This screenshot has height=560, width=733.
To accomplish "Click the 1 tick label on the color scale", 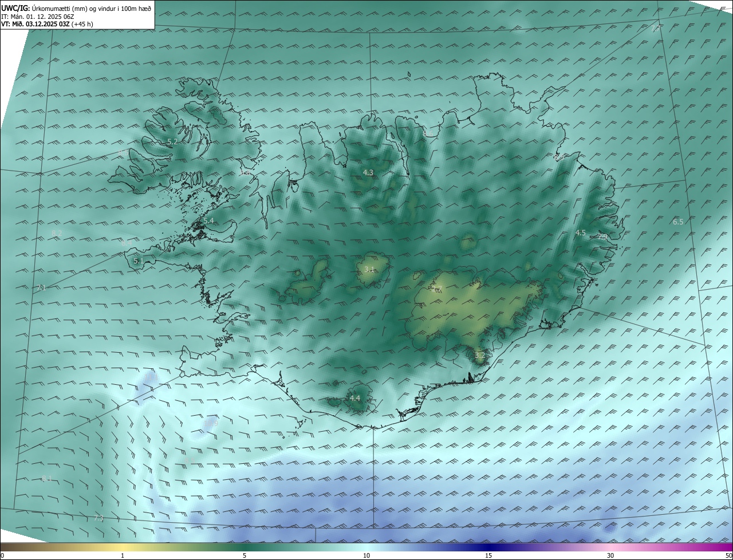I will (123, 555).
